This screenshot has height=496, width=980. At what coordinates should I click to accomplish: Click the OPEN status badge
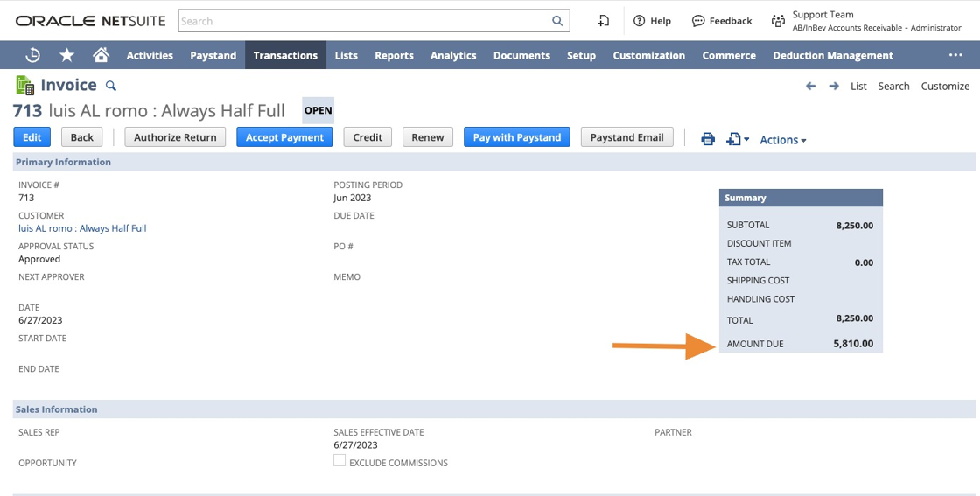click(x=318, y=110)
